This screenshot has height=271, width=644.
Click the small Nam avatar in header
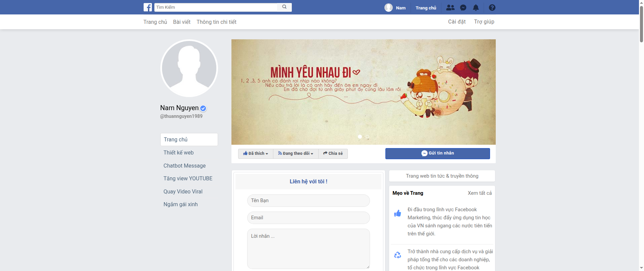pos(388,7)
